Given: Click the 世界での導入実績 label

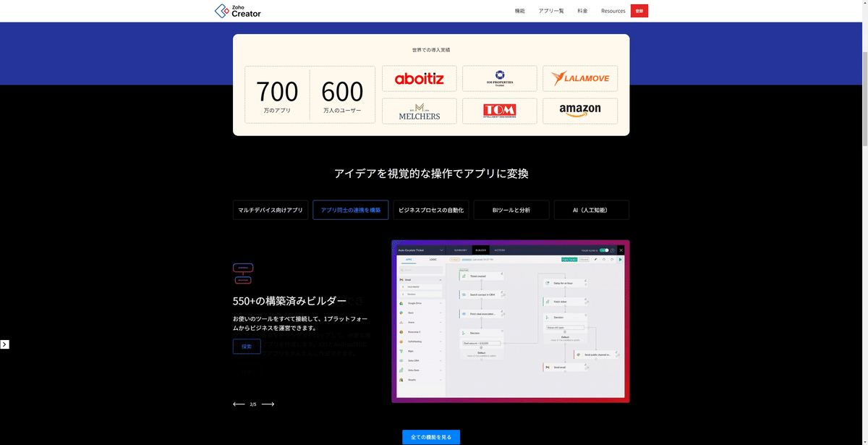Looking at the screenshot, I should click(431, 50).
